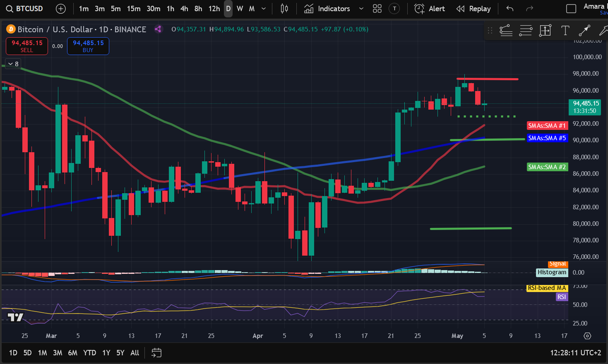Select the YTD date range

(89, 353)
